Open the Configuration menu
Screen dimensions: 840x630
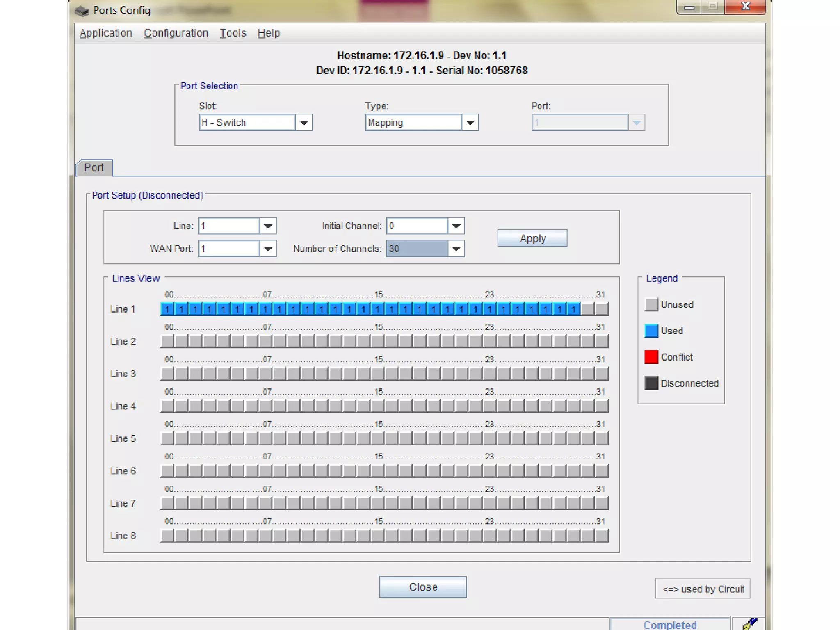pos(176,33)
